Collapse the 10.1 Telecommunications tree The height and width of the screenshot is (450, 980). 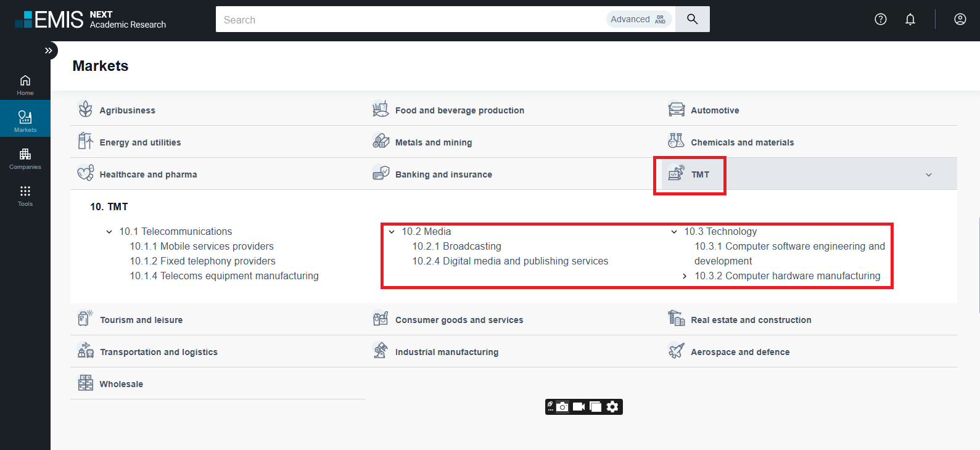109,232
